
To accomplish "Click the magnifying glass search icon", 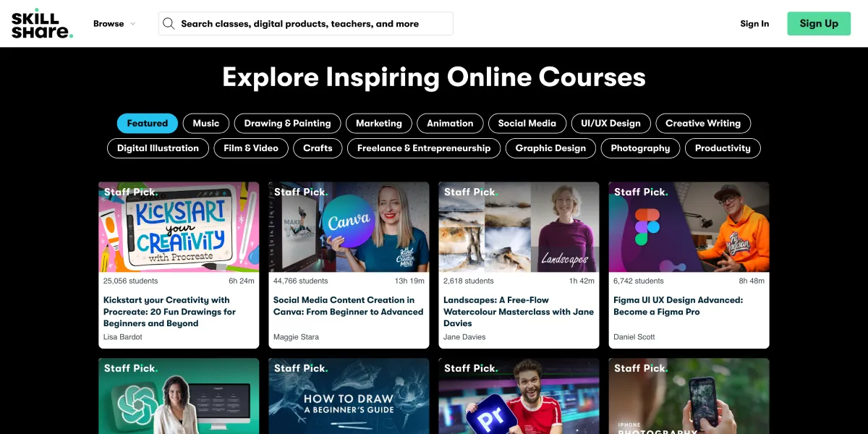I will click(169, 24).
